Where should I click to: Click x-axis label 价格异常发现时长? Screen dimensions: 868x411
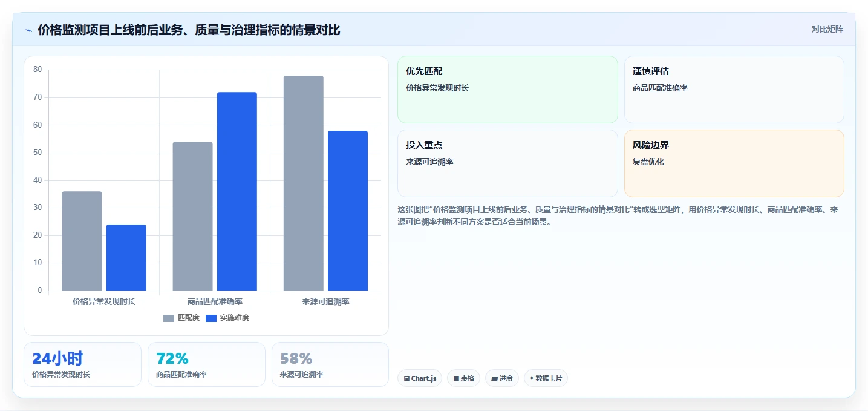coord(104,301)
